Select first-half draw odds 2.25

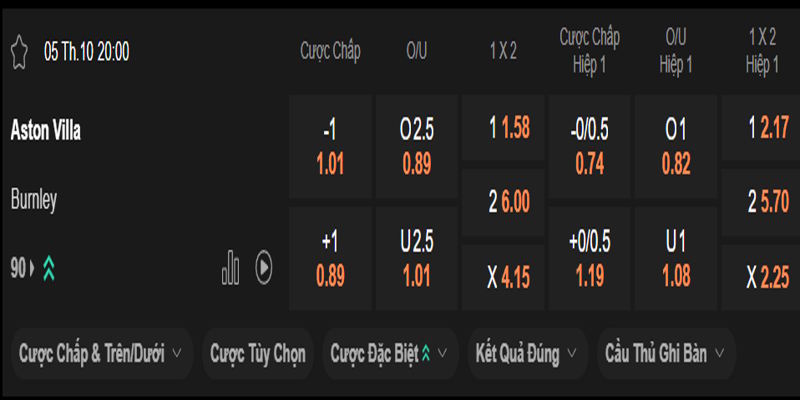click(762, 277)
